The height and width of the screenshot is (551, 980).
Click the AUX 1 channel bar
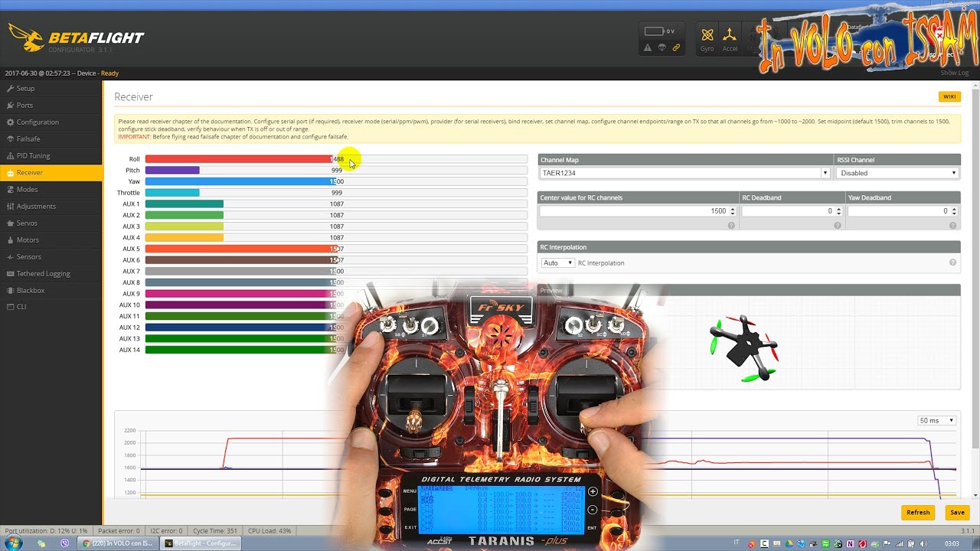point(336,204)
